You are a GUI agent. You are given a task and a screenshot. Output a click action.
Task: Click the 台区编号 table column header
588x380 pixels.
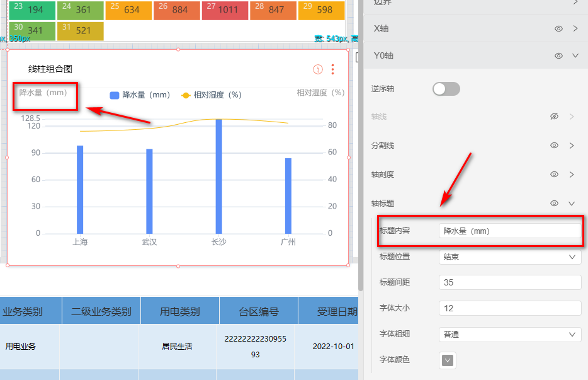pyautogui.click(x=258, y=311)
